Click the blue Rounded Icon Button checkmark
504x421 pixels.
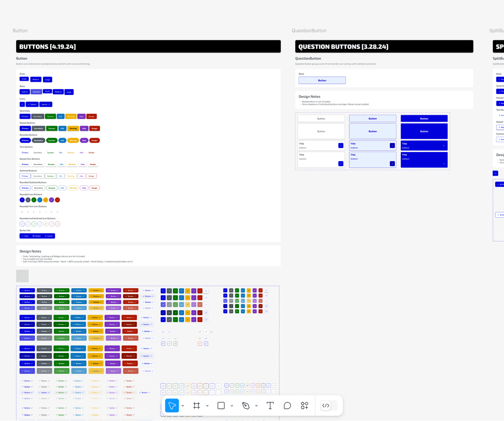click(22, 200)
